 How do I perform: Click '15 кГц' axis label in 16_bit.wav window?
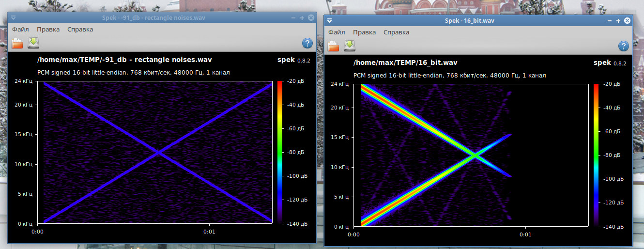point(339,138)
